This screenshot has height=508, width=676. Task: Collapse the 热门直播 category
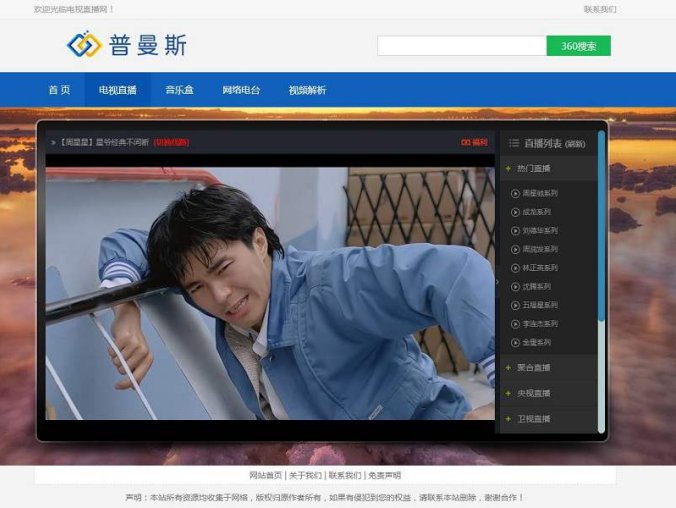point(548,168)
